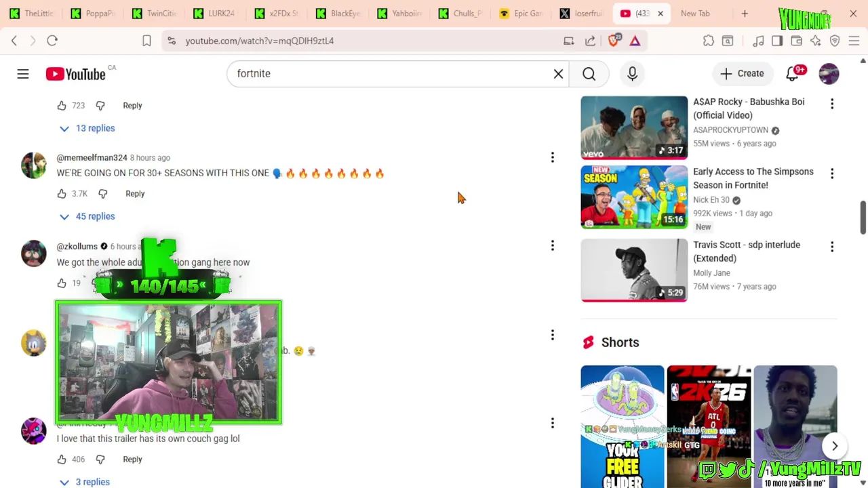The image size is (868, 488).
Task: Go back with the browser back arrow
Action: tap(14, 41)
